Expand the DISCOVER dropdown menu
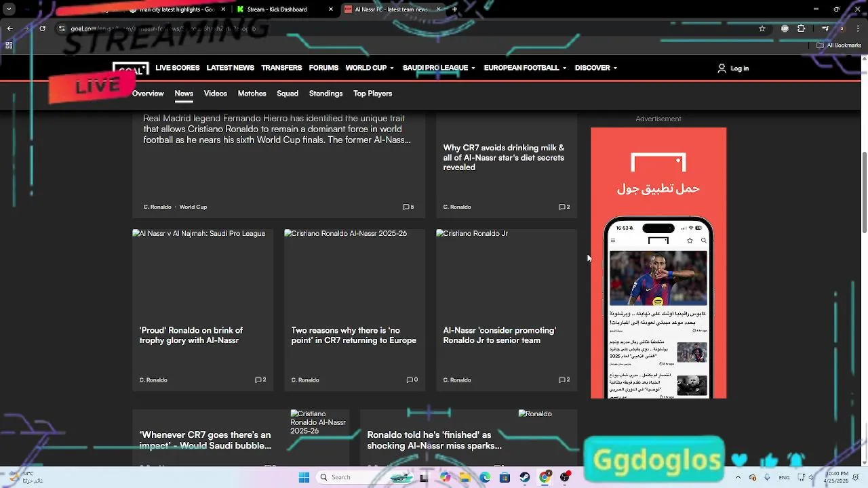 (x=596, y=68)
